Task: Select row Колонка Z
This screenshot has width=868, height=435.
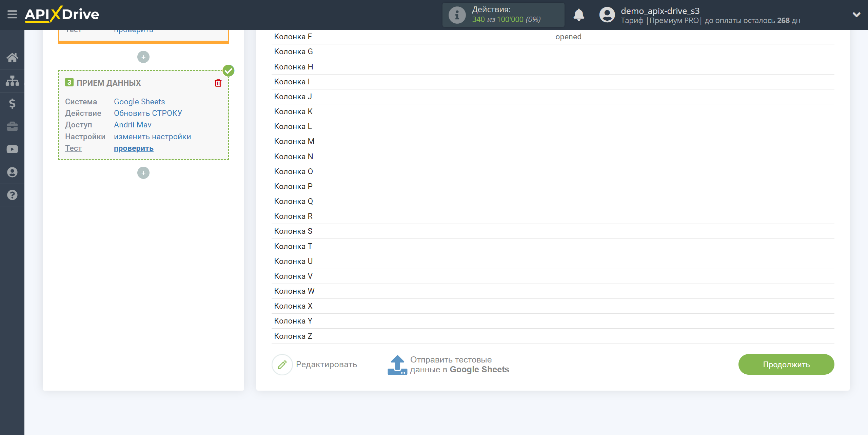Action: (553, 336)
